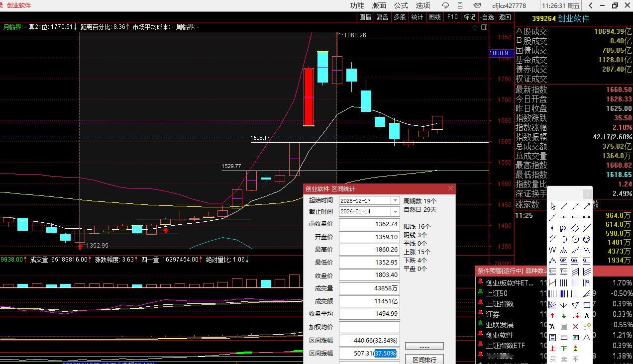Switch to 多股 view
This screenshot has height=364, width=633.
pos(400,17)
